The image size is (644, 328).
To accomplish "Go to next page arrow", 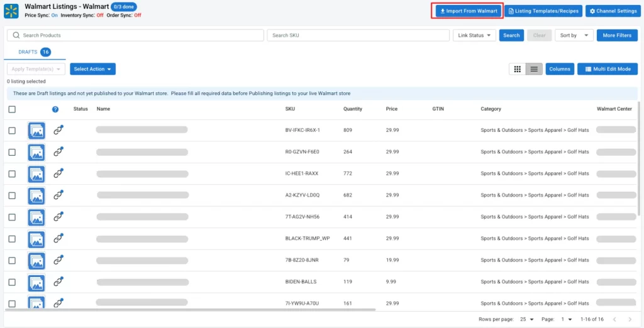I will point(630,319).
